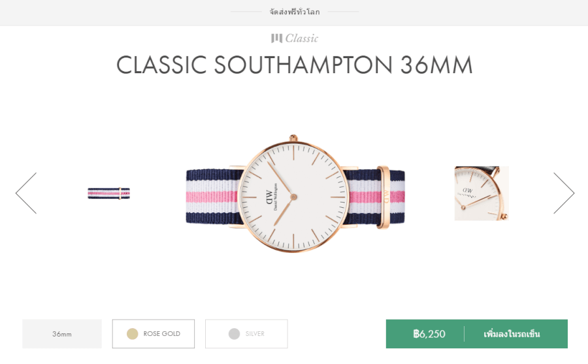This screenshot has height=364, width=588.
Task: Click the rose gold color swatch circle
Action: [133, 334]
